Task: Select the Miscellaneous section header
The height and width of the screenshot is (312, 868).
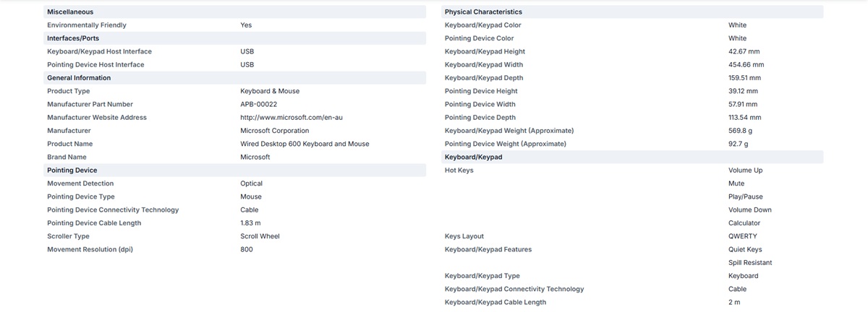Action: [234, 12]
